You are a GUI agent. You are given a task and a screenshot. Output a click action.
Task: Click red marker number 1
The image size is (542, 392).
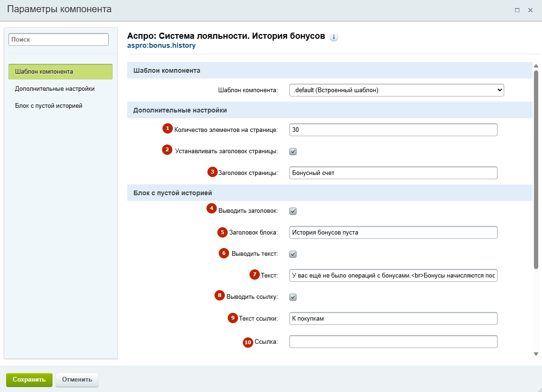click(x=167, y=128)
